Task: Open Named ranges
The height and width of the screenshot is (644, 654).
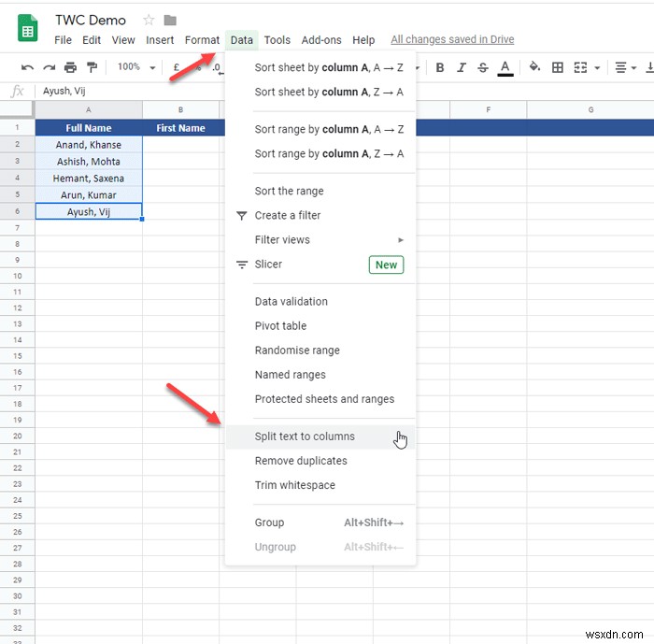Action: click(x=320, y=375)
